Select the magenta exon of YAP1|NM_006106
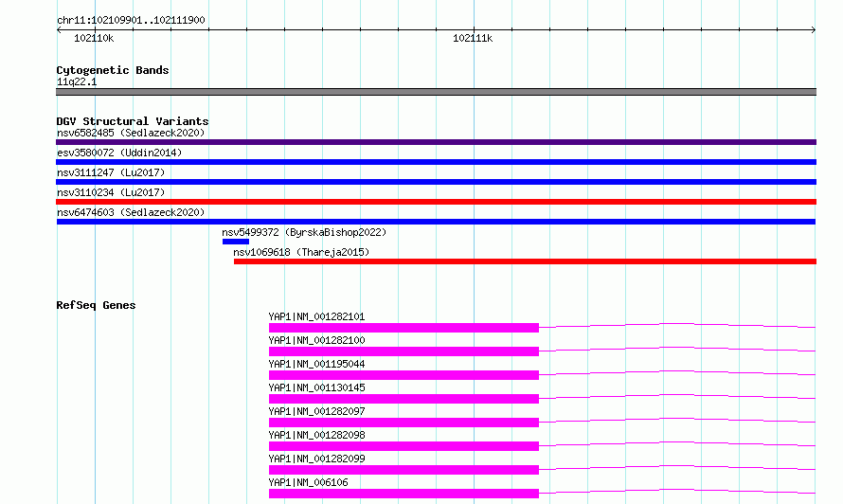The image size is (843, 504). click(404, 494)
